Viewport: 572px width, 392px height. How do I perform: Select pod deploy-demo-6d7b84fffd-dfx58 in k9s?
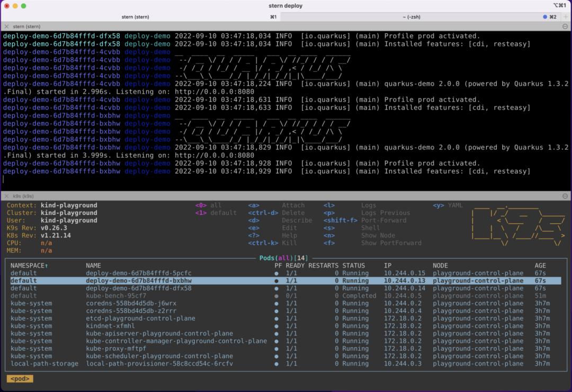[x=285, y=288]
